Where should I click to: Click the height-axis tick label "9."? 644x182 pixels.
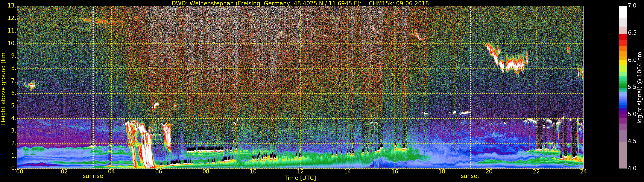[13, 56]
